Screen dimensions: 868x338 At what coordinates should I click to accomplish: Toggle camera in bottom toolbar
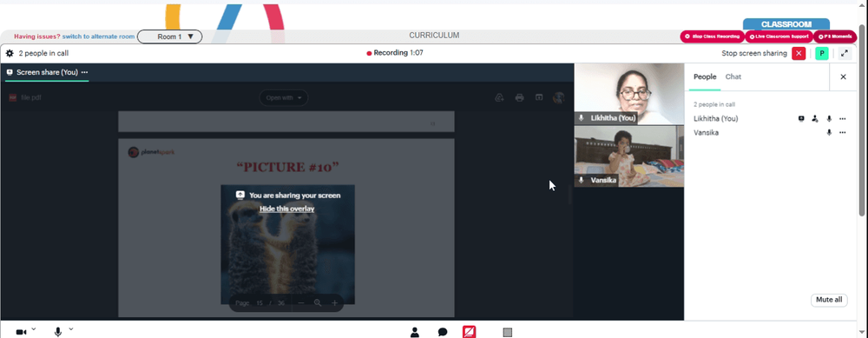coord(21,332)
